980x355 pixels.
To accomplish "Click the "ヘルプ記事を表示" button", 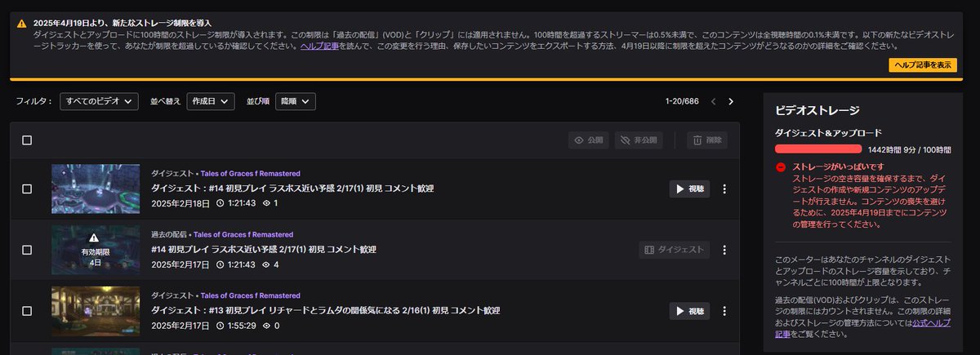I will (922, 64).
